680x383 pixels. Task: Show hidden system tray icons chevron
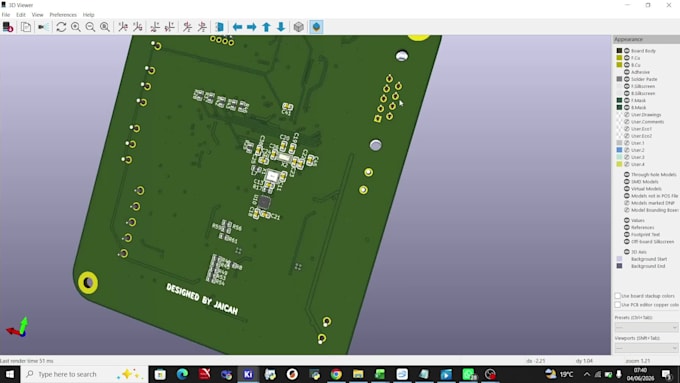587,374
